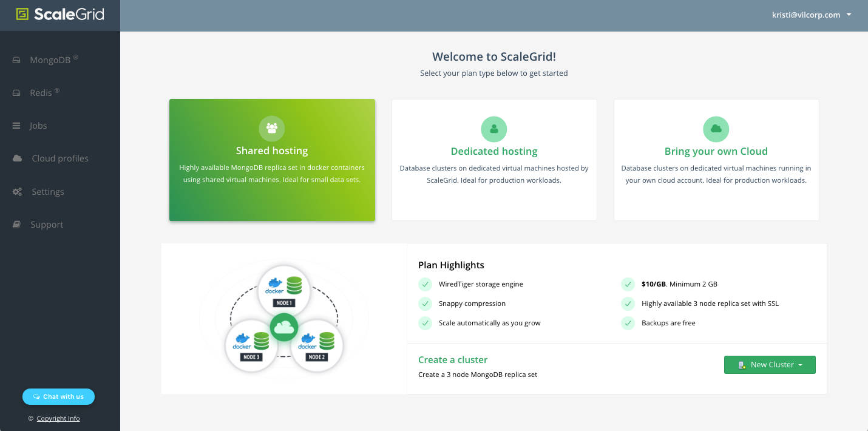Select the MongoDB database icon in sidebar

(17, 59)
